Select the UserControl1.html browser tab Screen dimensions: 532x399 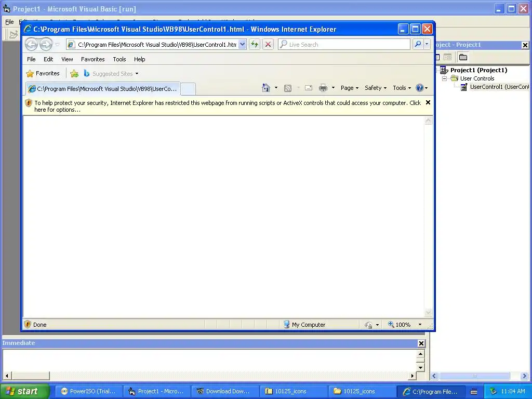[103, 88]
